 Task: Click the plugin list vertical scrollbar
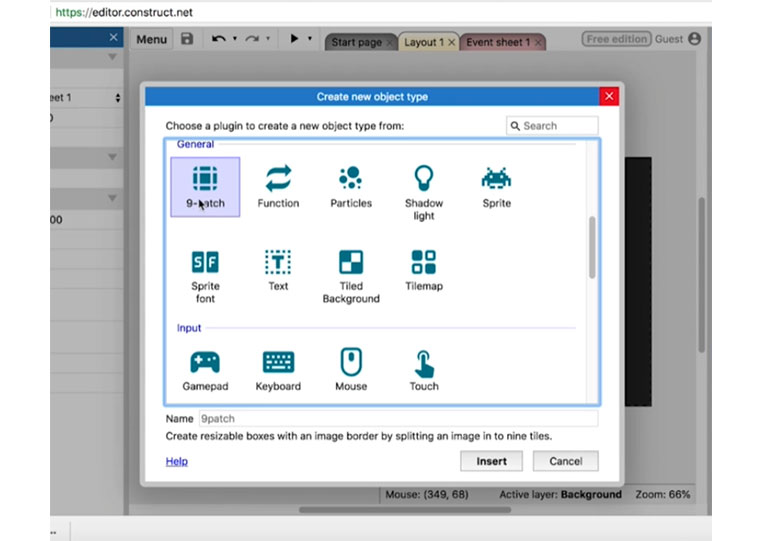click(592, 247)
